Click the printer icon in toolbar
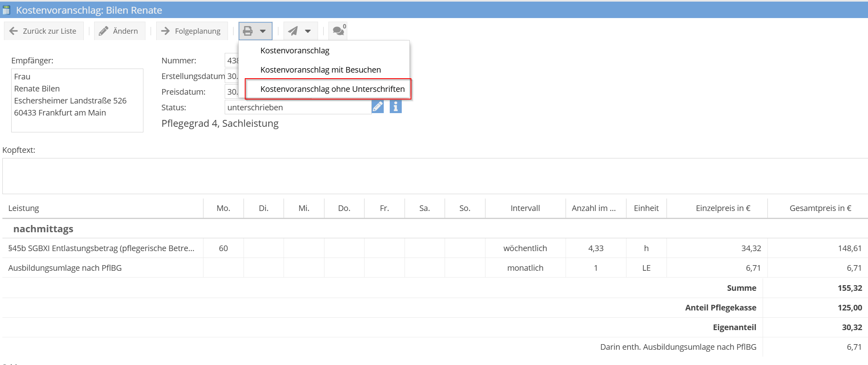 point(248,31)
